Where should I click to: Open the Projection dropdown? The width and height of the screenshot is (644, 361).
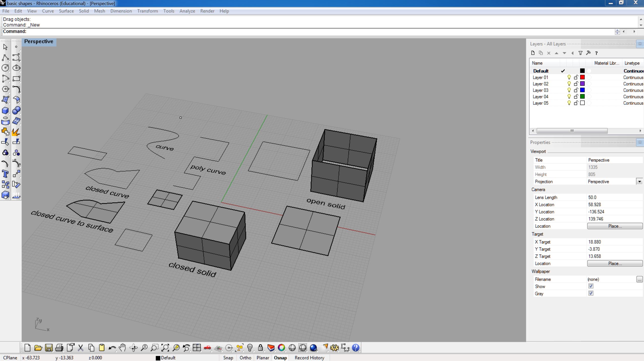(x=639, y=181)
